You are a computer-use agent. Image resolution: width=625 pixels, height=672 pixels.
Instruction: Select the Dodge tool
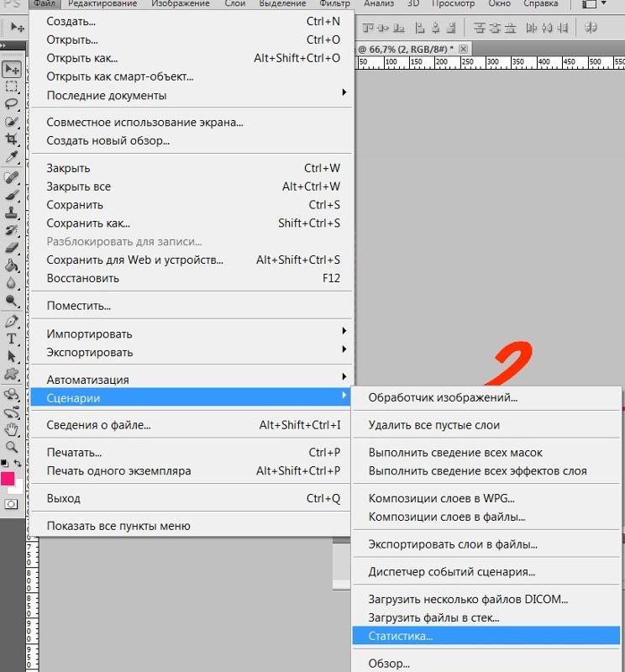pyautogui.click(x=12, y=301)
